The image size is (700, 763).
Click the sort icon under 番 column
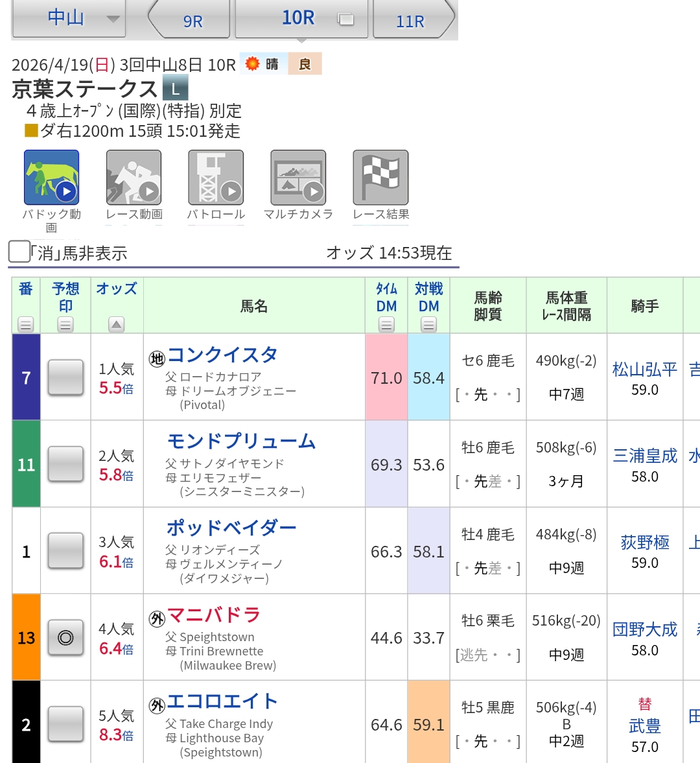(26, 324)
